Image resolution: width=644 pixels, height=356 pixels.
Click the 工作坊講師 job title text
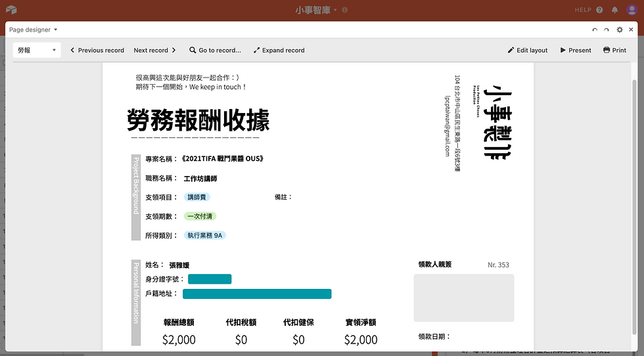(200, 179)
